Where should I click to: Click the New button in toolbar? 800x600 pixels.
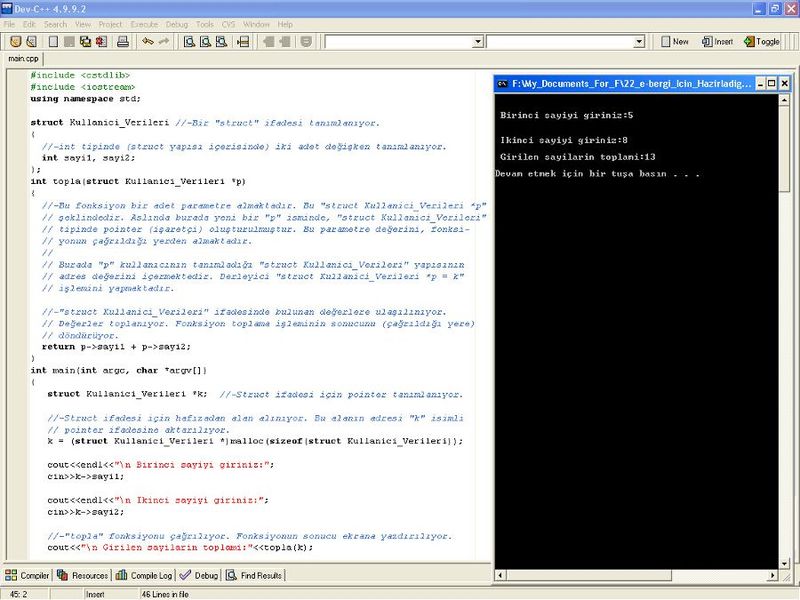[x=674, y=42]
